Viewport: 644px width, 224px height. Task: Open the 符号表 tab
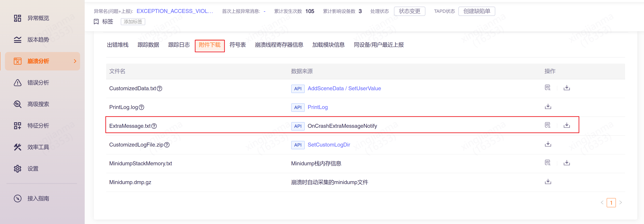(x=238, y=45)
